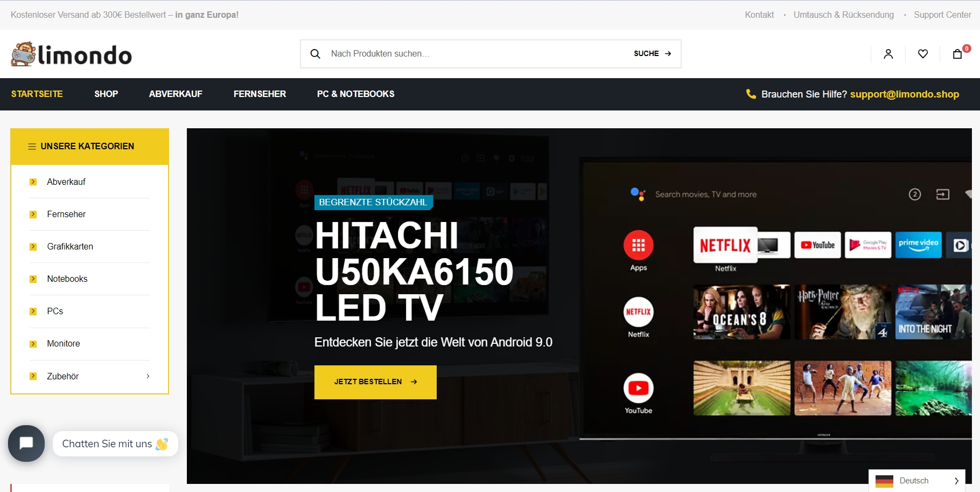Expand the Zubehör submenu chevron
Image resolution: width=980 pixels, height=492 pixels.
[x=148, y=376]
